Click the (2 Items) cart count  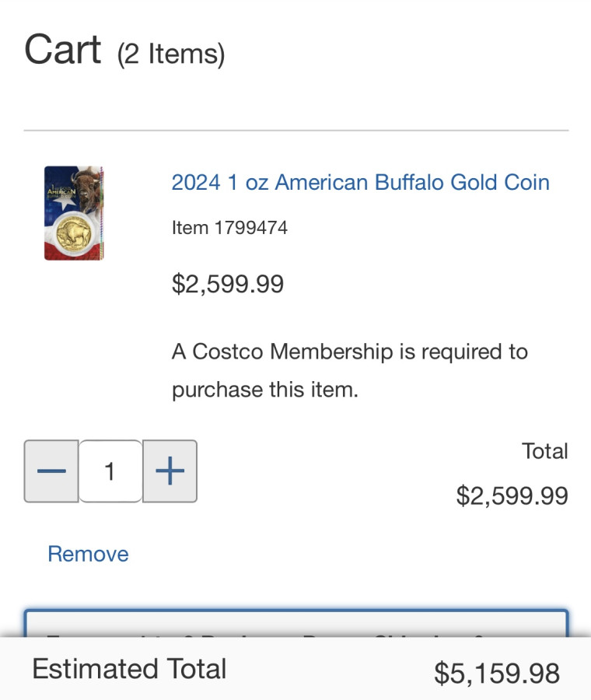(x=171, y=54)
